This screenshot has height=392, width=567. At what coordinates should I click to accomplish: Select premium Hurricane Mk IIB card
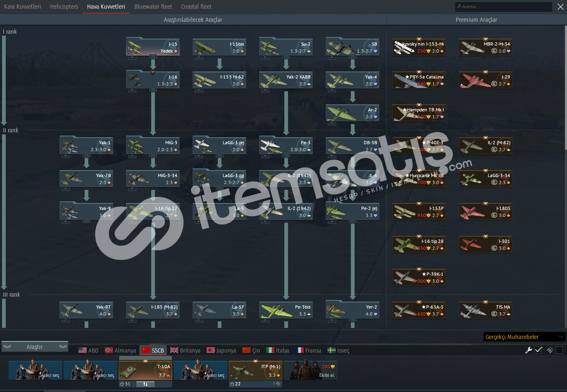[419, 179]
